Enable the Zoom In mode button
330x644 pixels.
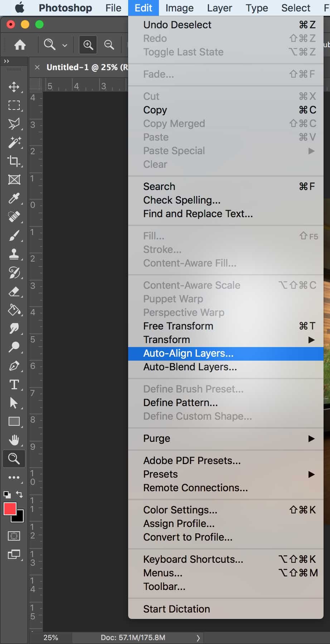tap(88, 45)
